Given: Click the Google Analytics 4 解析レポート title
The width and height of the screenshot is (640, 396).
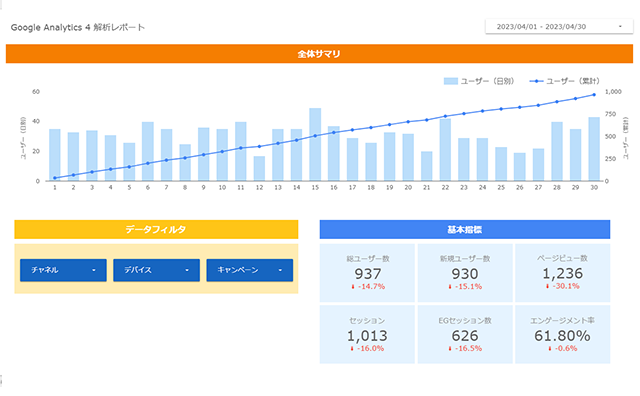Looking at the screenshot, I should pyautogui.click(x=78, y=27).
